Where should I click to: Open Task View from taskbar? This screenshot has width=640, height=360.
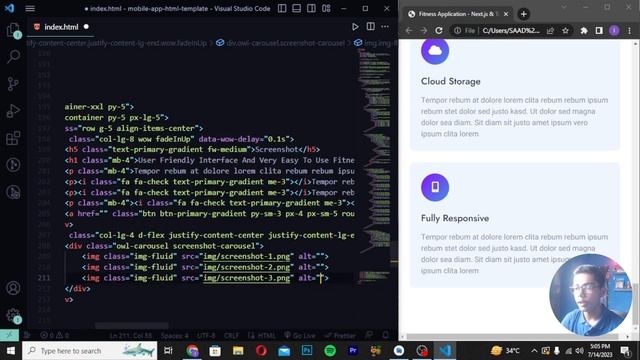(x=168, y=351)
